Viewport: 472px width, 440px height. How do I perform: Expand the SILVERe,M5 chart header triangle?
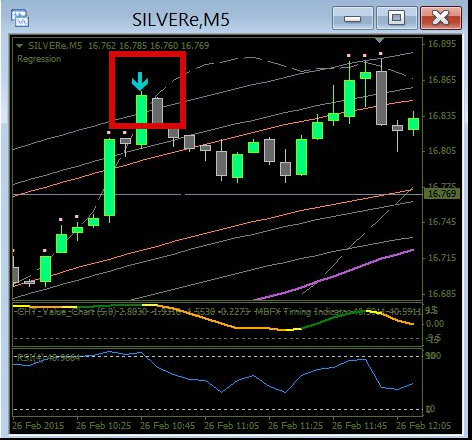coord(20,46)
